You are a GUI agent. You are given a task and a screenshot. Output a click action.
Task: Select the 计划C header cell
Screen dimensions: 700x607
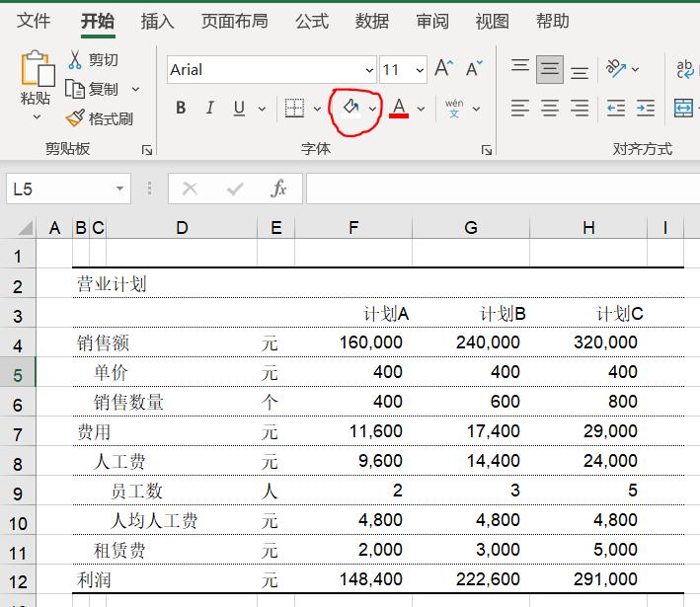click(588, 313)
